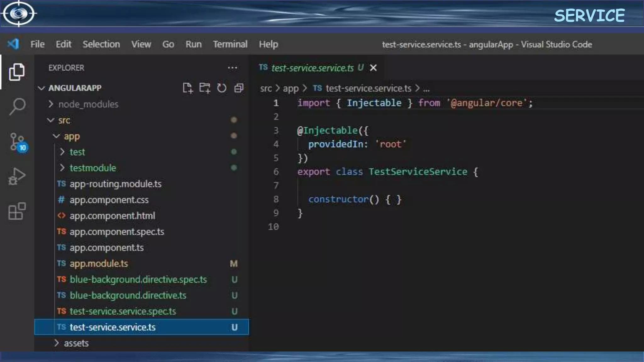
Task: Click the New Folder icon in Explorer
Action: click(x=205, y=88)
